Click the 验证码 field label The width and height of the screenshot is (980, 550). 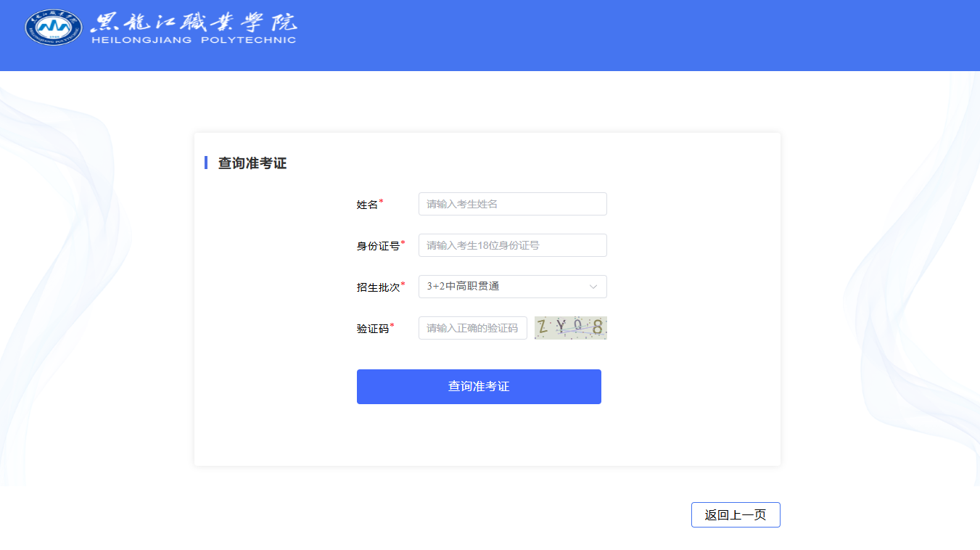373,329
